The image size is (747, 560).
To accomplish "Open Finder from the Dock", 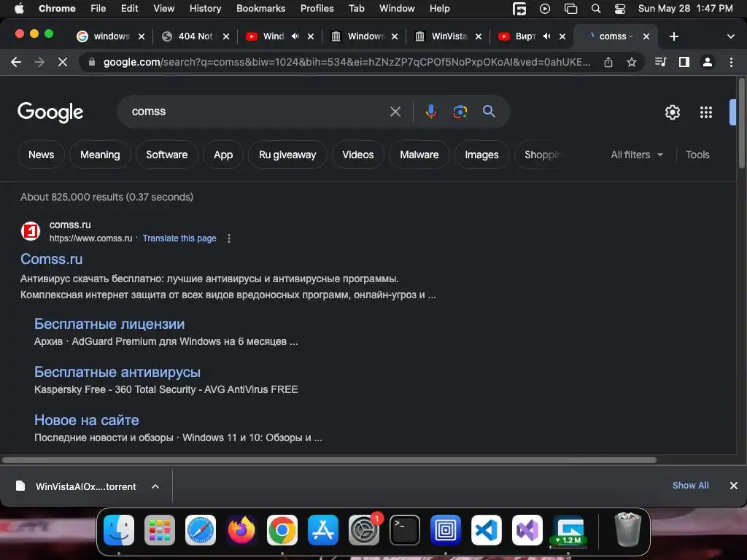I will click(x=119, y=529).
